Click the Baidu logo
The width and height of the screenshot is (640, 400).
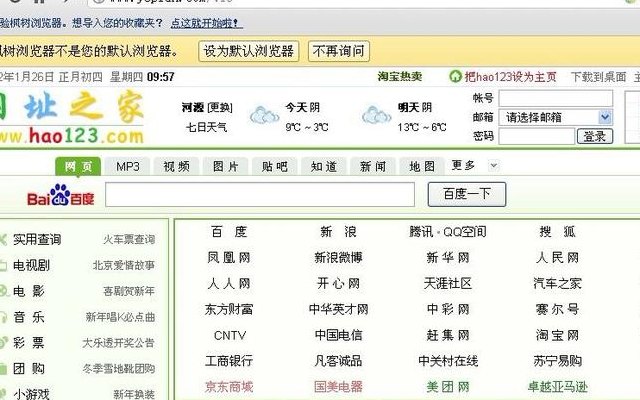pos(60,195)
